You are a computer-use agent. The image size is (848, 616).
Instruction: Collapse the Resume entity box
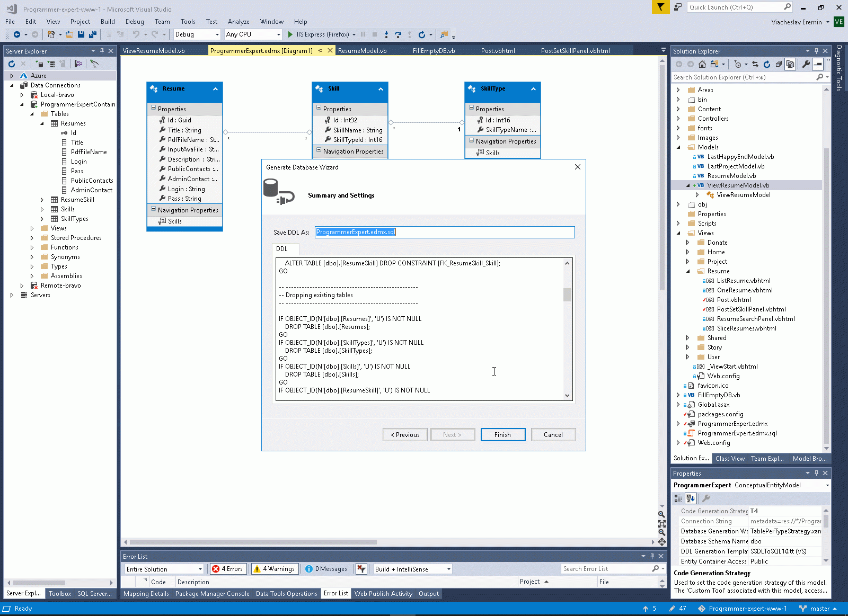click(x=215, y=89)
